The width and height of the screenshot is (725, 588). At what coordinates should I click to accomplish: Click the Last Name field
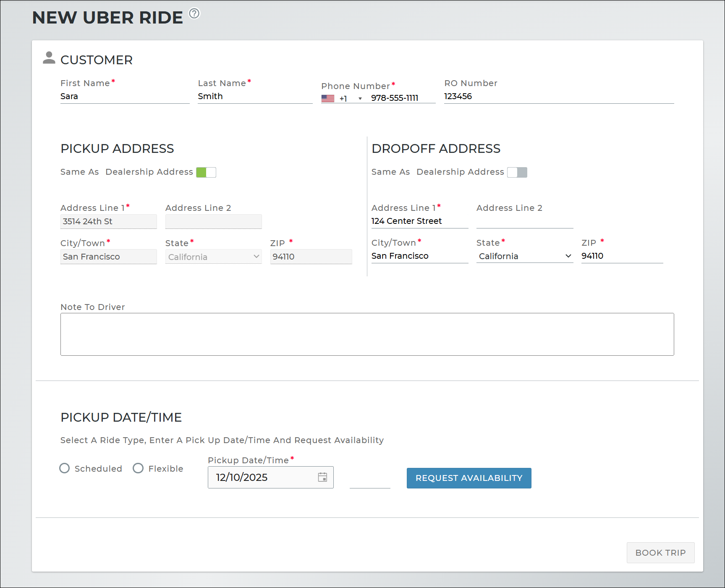pyautogui.click(x=255, y=97)
